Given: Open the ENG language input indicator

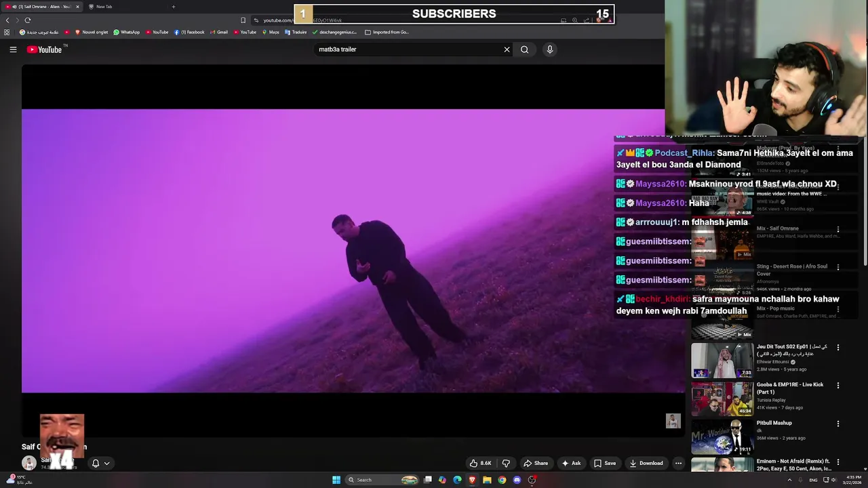Looking at the screenshot, I should (814, 480).
